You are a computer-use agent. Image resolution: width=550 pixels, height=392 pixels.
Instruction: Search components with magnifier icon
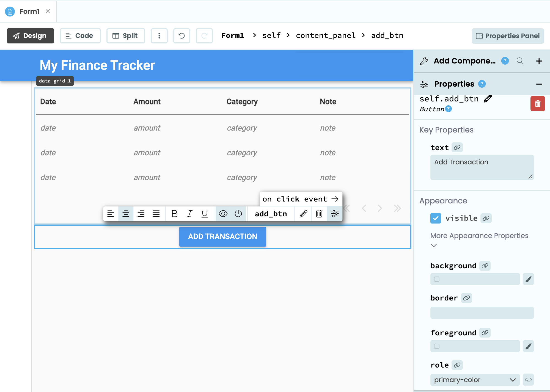520,61
